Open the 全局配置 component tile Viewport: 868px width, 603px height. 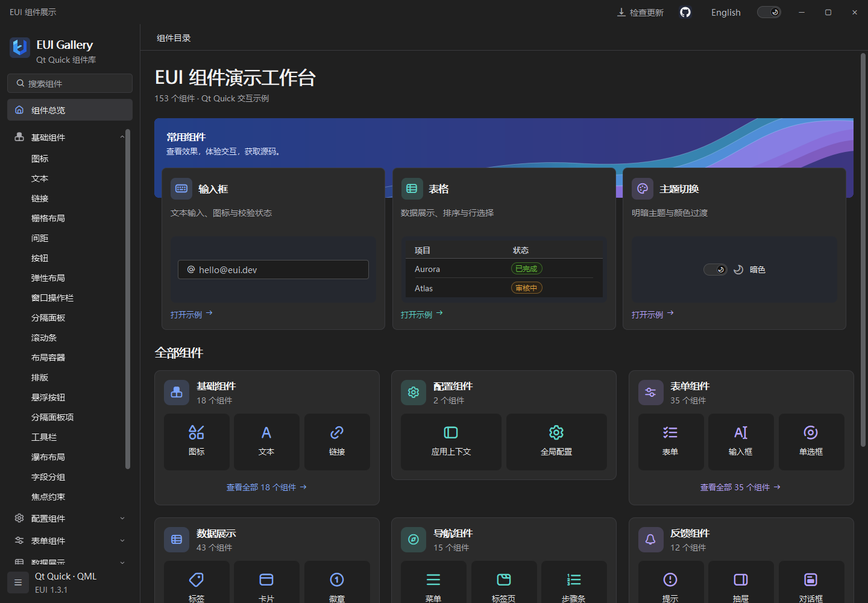point(556,442)
